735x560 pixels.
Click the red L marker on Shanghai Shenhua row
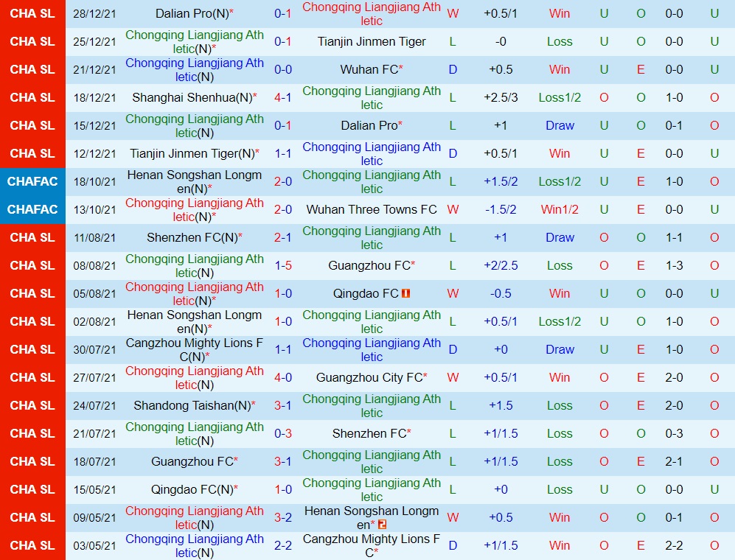click(x=452, y=97)
